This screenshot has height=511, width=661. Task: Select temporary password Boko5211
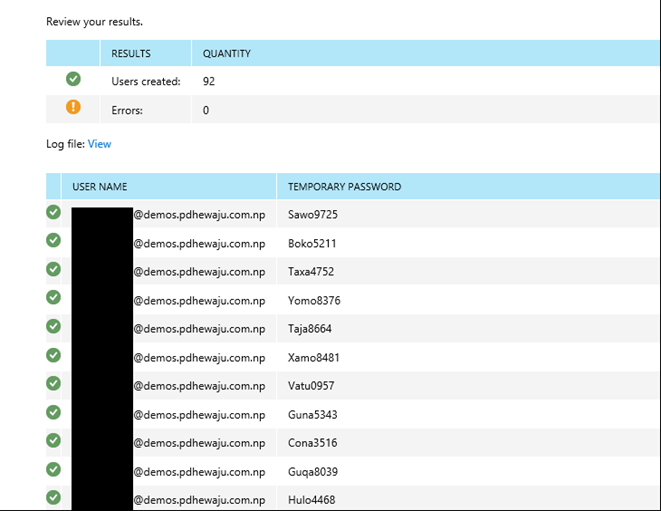tap(312, 244)
